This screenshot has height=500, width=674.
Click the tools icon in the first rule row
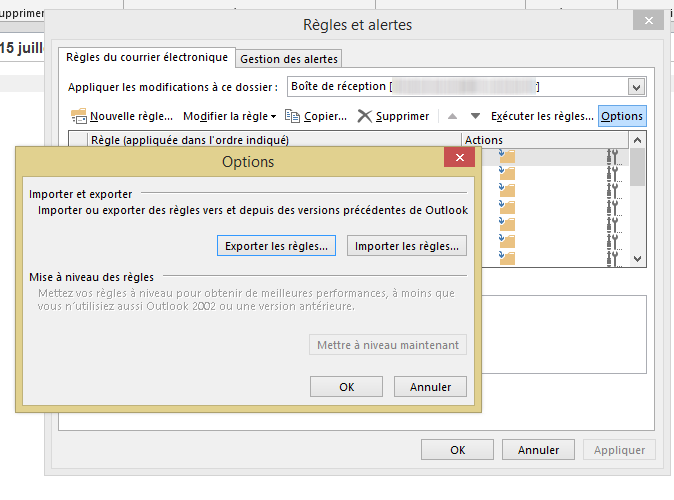[x=613, y=157]
